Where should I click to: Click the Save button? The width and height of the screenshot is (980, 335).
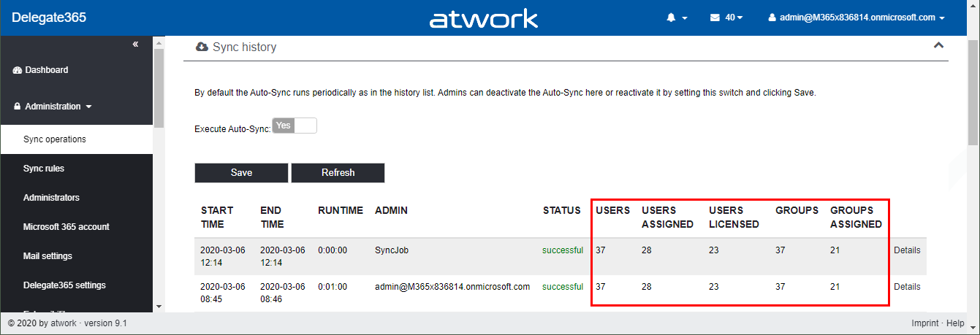[241, 173]
